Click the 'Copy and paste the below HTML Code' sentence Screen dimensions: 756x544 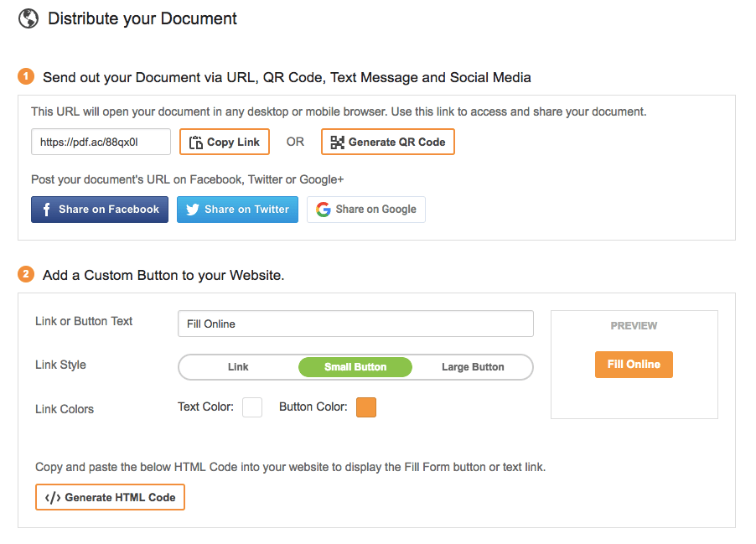[290, 467]
